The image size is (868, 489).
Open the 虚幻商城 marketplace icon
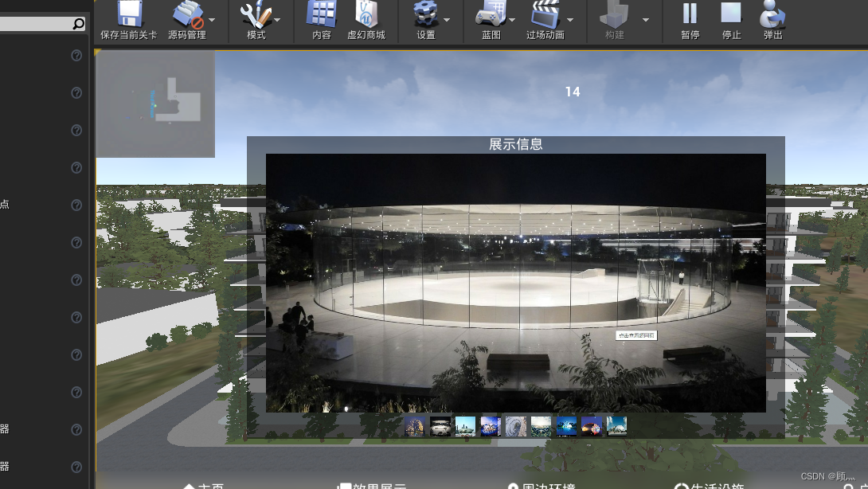(366, 14)
